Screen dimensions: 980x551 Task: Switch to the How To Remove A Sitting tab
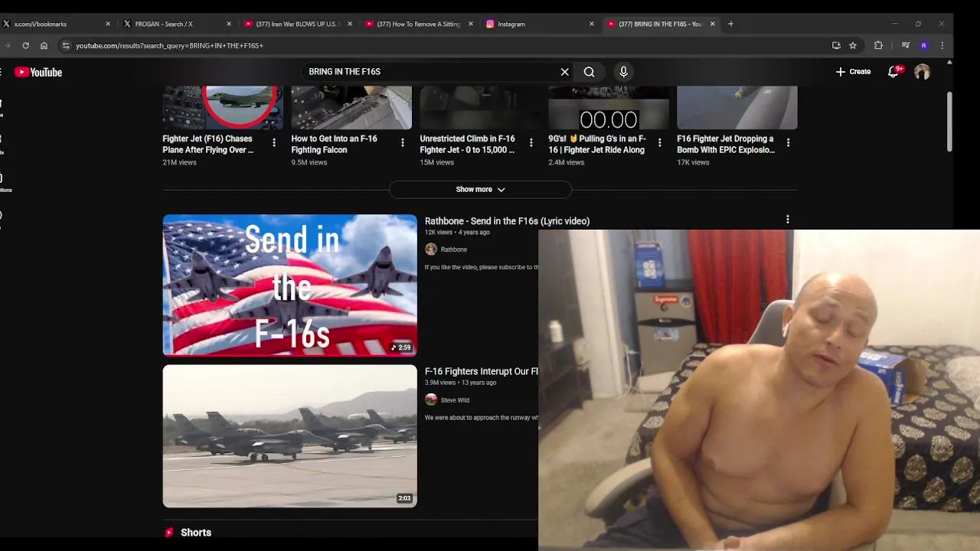420,24
